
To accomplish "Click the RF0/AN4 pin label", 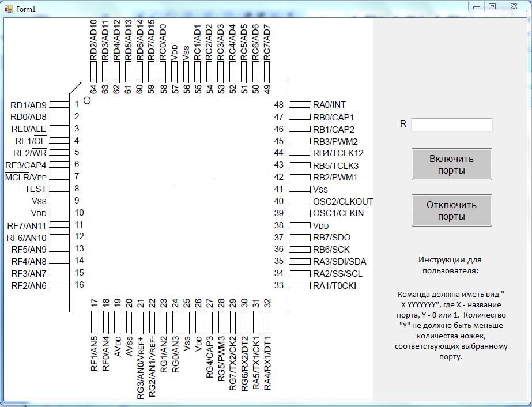I will [105, 354].
